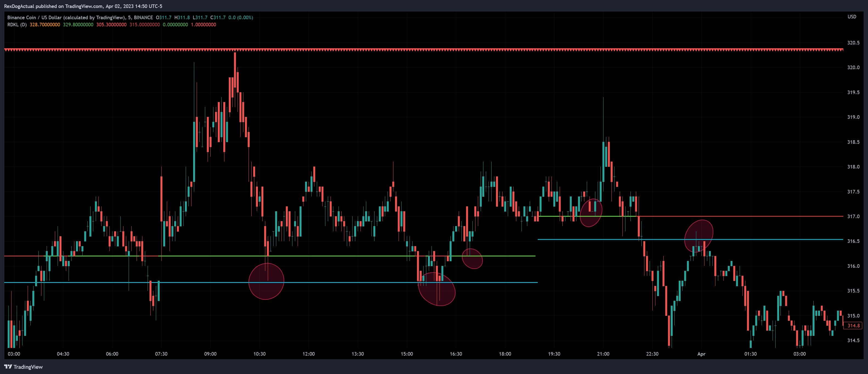Screen dimensions: 868x374
Task: Click the 15:00 time axis label
Action: point(407,354)
